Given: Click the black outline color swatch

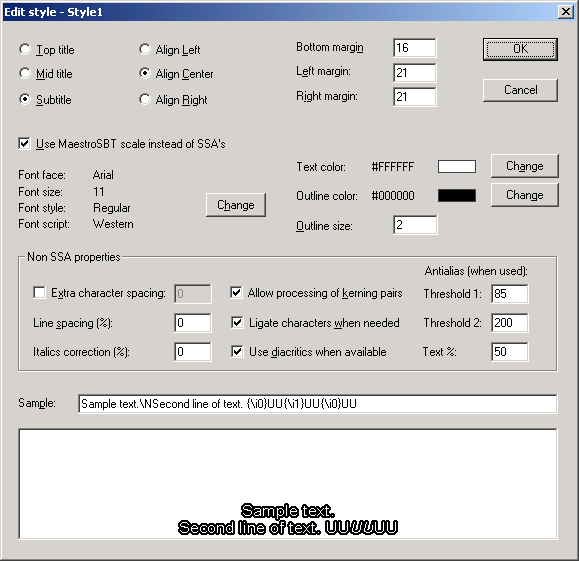Looking at the screenshot, I should 457,195.
